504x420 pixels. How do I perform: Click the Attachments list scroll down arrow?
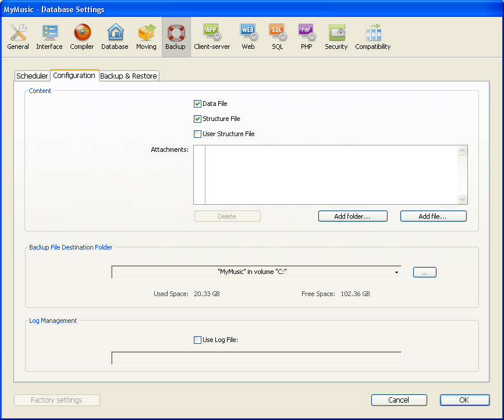[463, 200]
